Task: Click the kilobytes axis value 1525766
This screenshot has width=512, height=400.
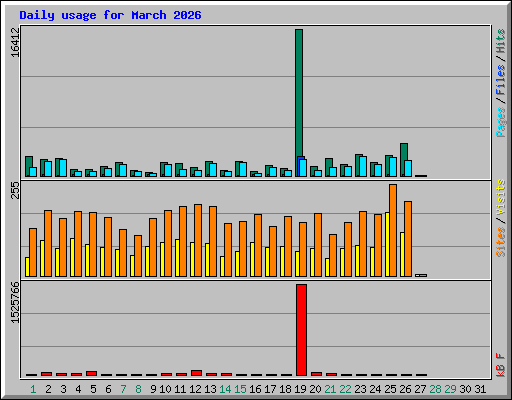Action: coord(15,303)
